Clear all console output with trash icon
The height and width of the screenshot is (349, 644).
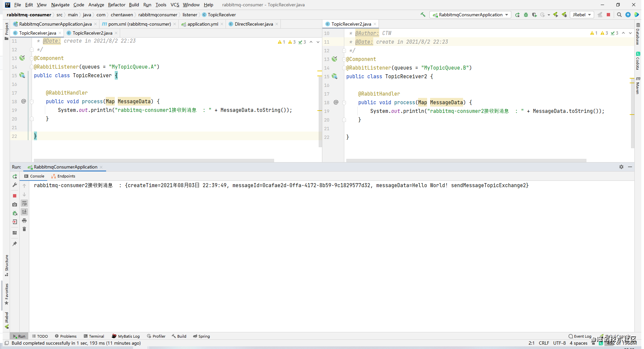[x=24, y=229]
